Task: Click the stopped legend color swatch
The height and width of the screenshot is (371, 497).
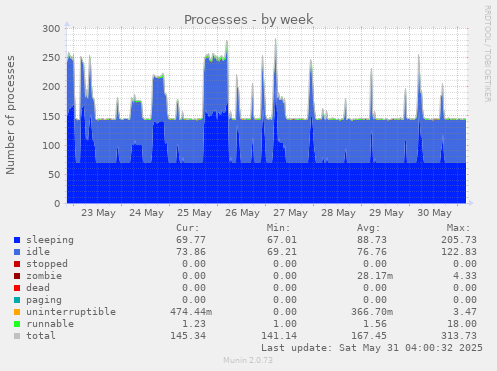Action: pyautogui.click(x=17, y=264)
